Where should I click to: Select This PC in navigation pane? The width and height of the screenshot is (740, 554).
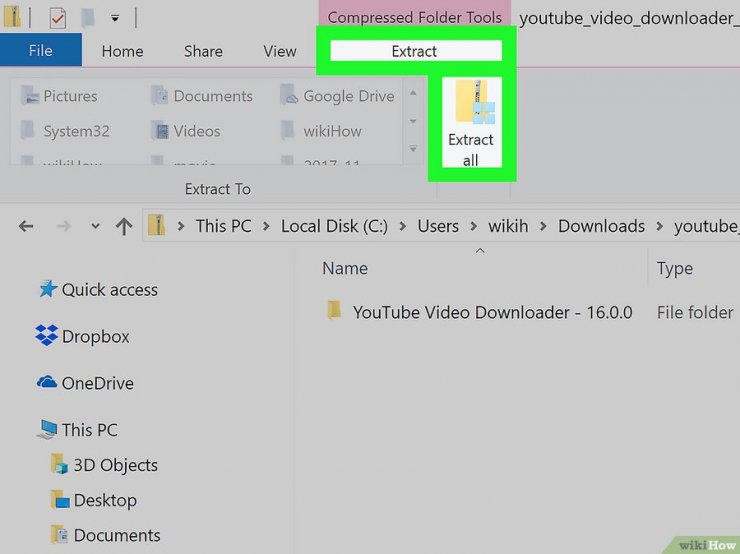point(90,430)
